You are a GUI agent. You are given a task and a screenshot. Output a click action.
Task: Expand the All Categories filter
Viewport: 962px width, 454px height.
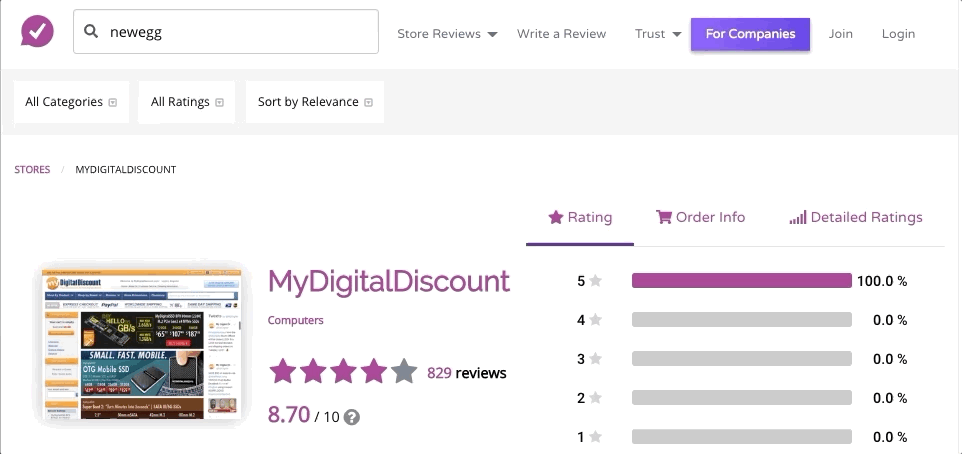pyautogui.click(x=71, y=102)
